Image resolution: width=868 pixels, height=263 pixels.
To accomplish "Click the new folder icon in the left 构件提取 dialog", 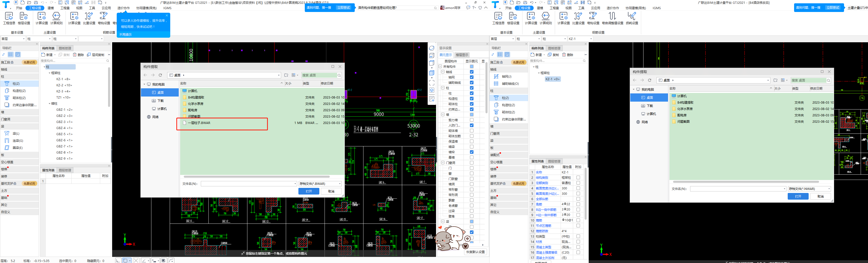I will click(x=286, y=75).
